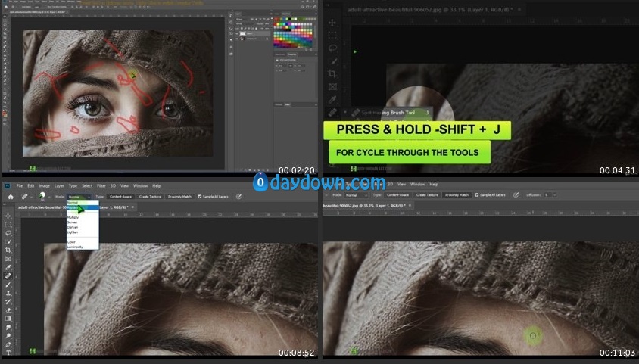
Task: Close document tab in 00:08:52 frame
Action: pos(132,207)
